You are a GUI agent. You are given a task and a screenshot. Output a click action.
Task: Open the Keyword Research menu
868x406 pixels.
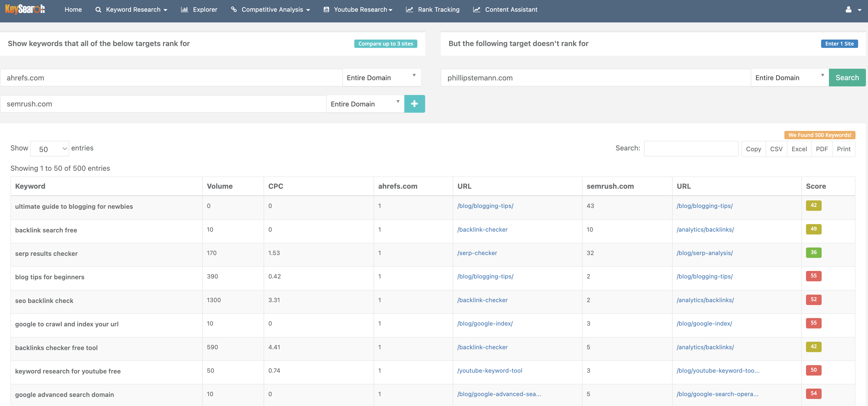137,9
